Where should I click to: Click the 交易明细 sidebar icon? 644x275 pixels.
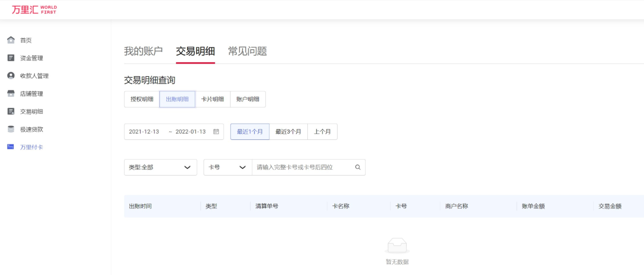(11, 111)
